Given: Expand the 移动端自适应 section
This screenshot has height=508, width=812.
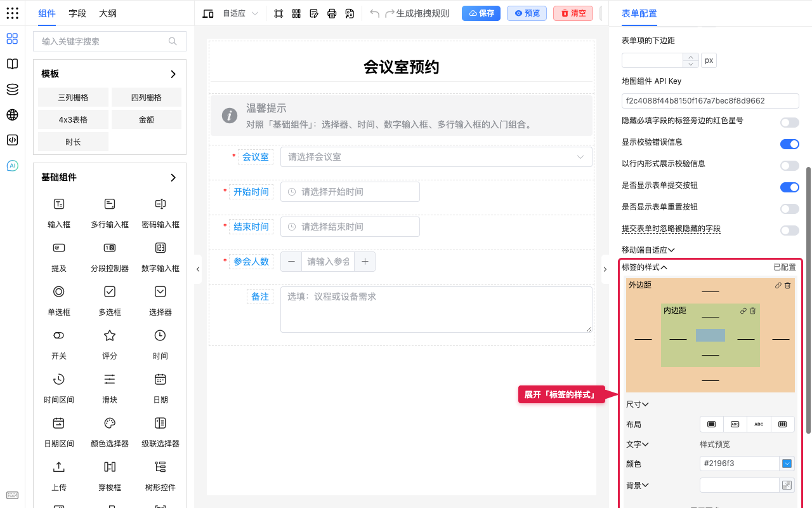Looking at the screenshot, I should pyautogui.click(x=648, y=250).
